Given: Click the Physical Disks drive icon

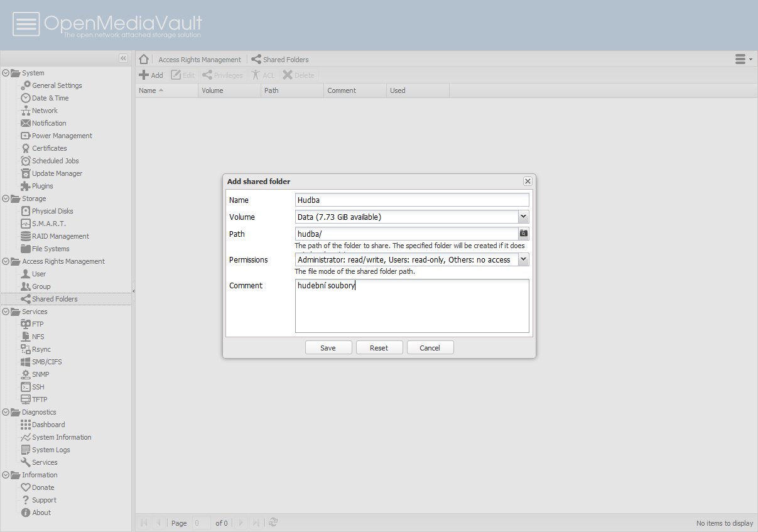Looking at the screenshot, I should [x=26, y=211].
